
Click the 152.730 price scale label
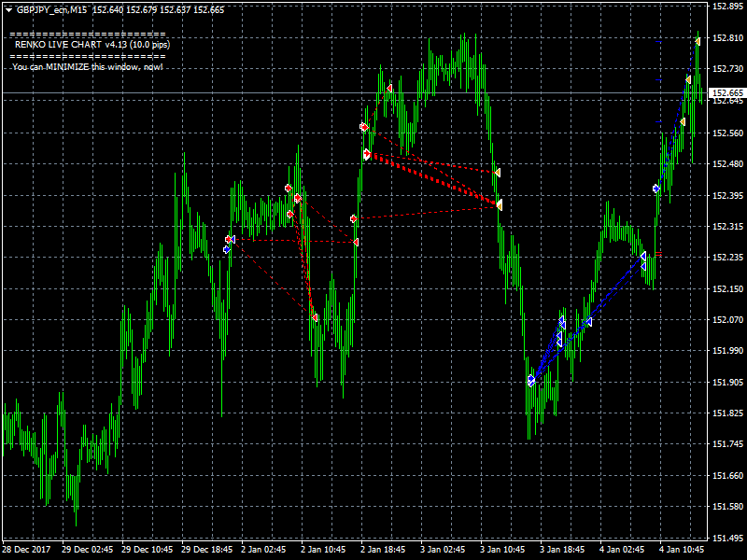pyautogui.click(x=727, y=69)
